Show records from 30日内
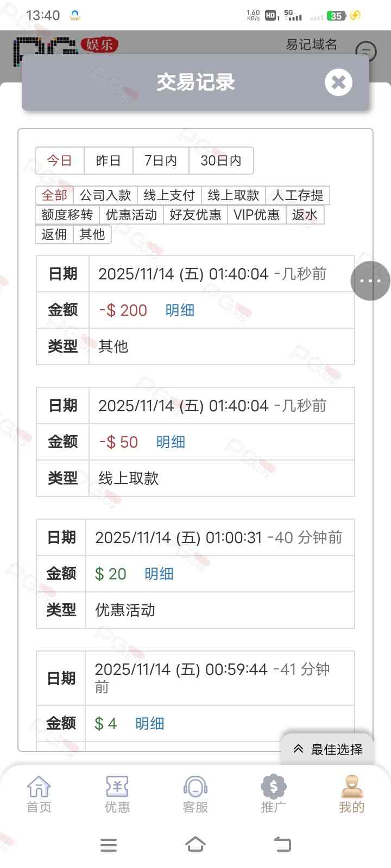 point(220,161)
